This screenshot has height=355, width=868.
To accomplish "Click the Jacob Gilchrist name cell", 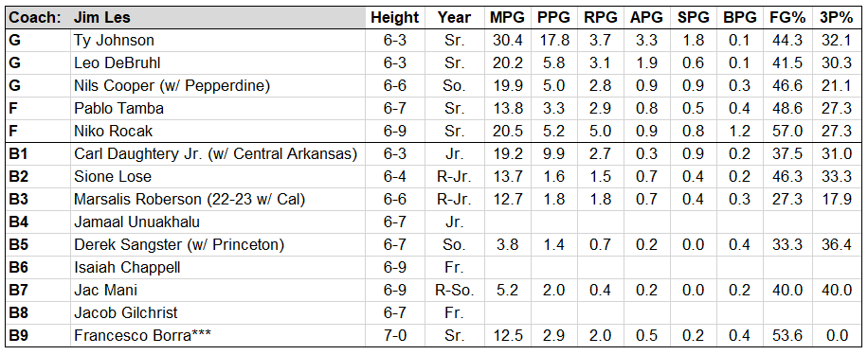I will coord(218,313).
